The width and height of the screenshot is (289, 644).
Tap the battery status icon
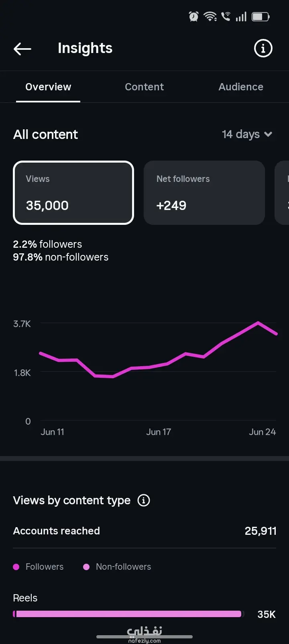(261, 16)
